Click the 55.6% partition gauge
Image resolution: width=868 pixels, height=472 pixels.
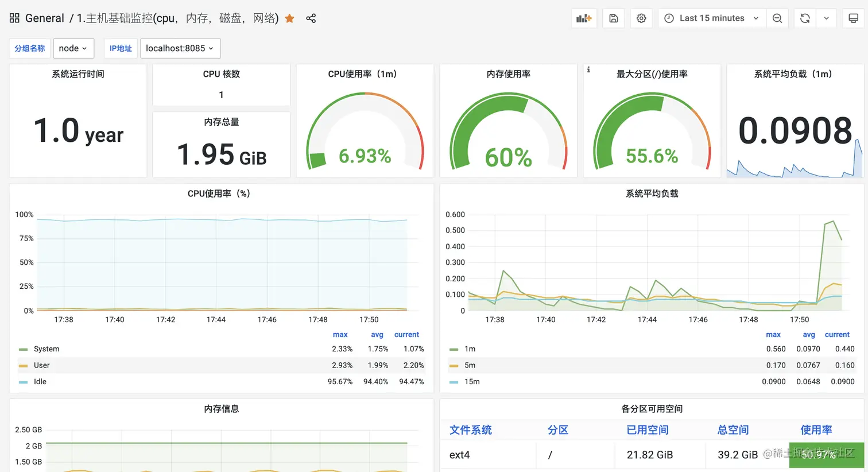pos(652,131)
